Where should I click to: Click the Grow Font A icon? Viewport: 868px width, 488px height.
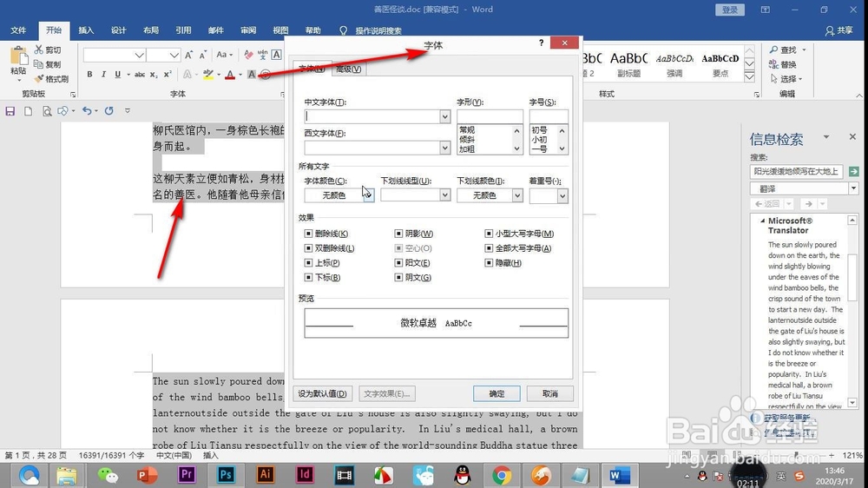point(188,55)
